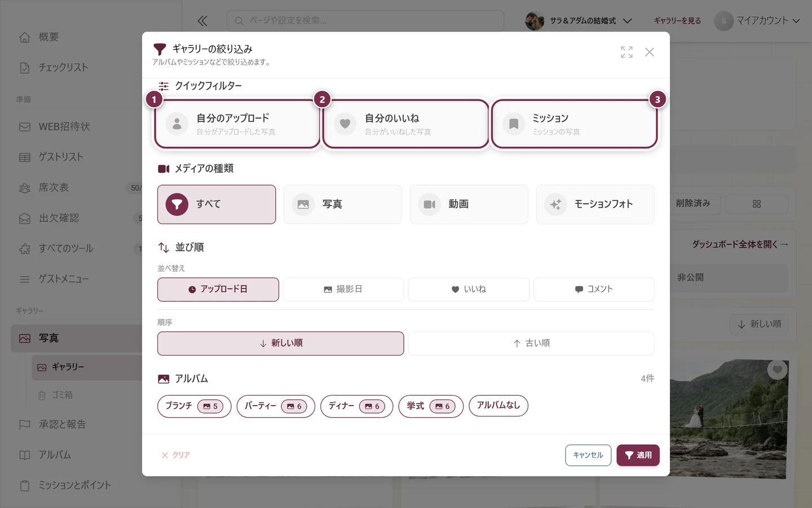Filter by アルバムなし chip
Image resolution: width=812 pixels, height=508 pixels.
click(498, 406)
